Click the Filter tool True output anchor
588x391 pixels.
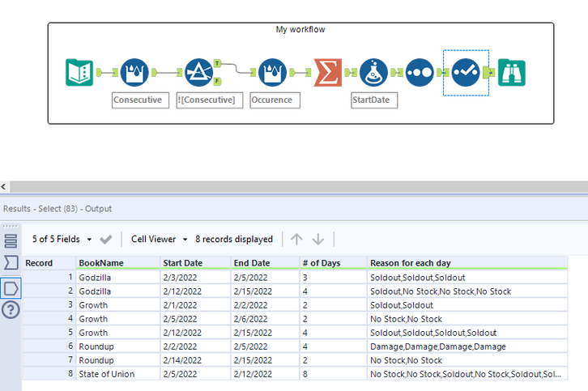coord(217,63)
